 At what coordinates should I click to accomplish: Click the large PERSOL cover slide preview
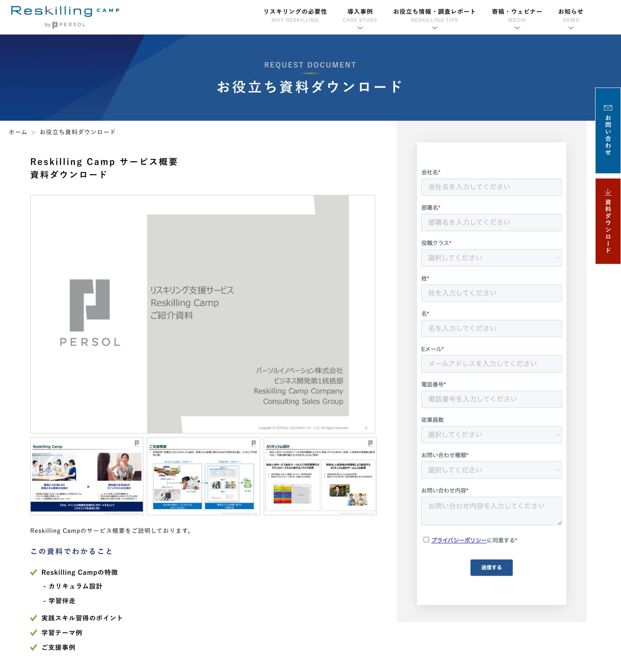click(x=203, y=314)
